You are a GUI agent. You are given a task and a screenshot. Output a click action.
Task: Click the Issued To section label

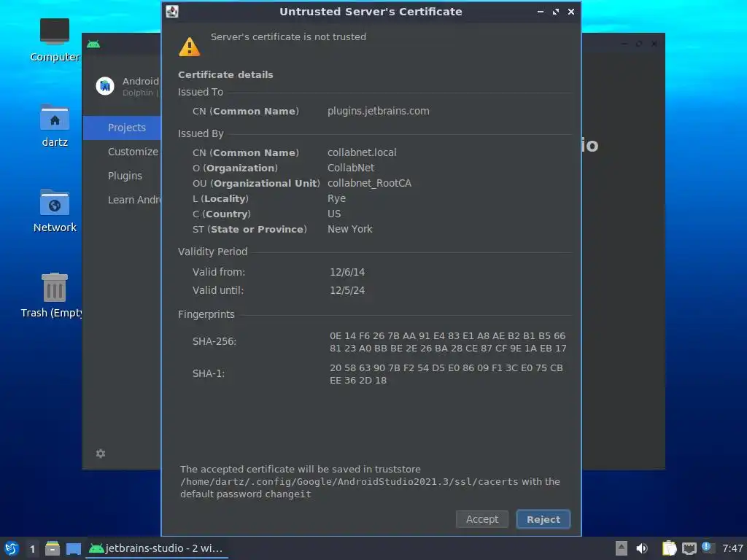tap(201, 92)
